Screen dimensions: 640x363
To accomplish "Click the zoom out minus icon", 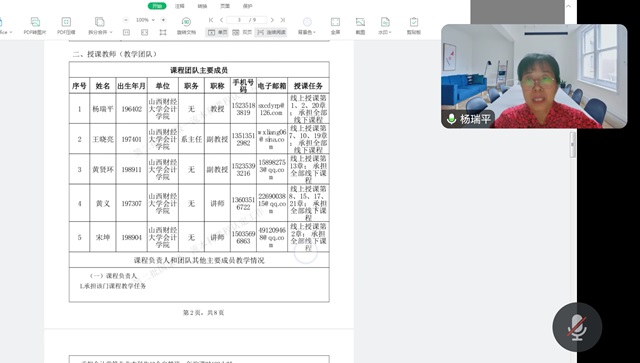I will [x=126, y=20].
